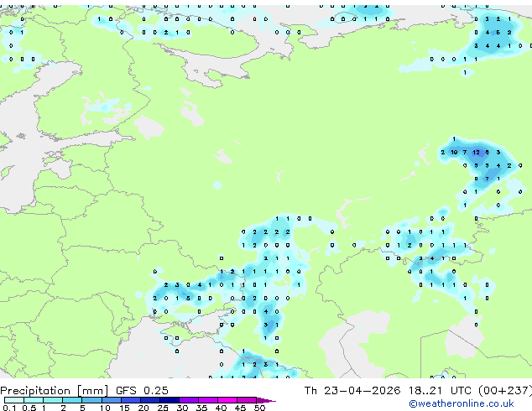The image size is (532, 411).
Task: Click the 15–20 mm legend color box
Action: [x=131, y=400]
